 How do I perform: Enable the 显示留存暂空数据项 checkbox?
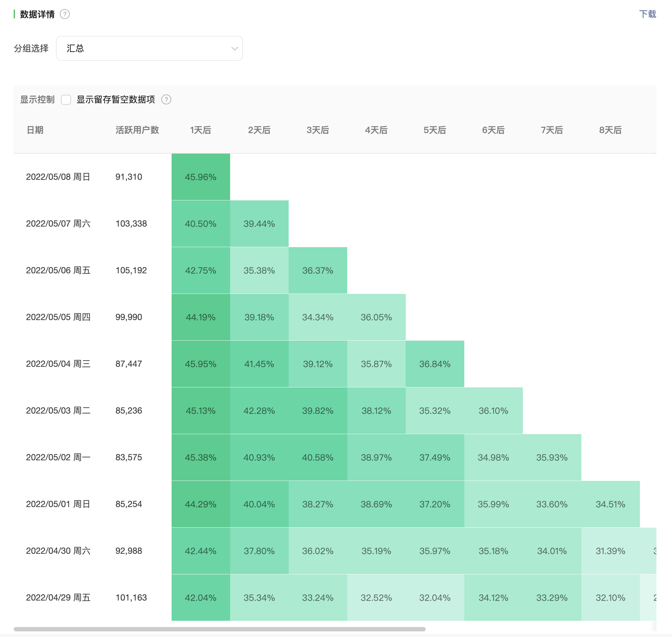tap(66, 99)
